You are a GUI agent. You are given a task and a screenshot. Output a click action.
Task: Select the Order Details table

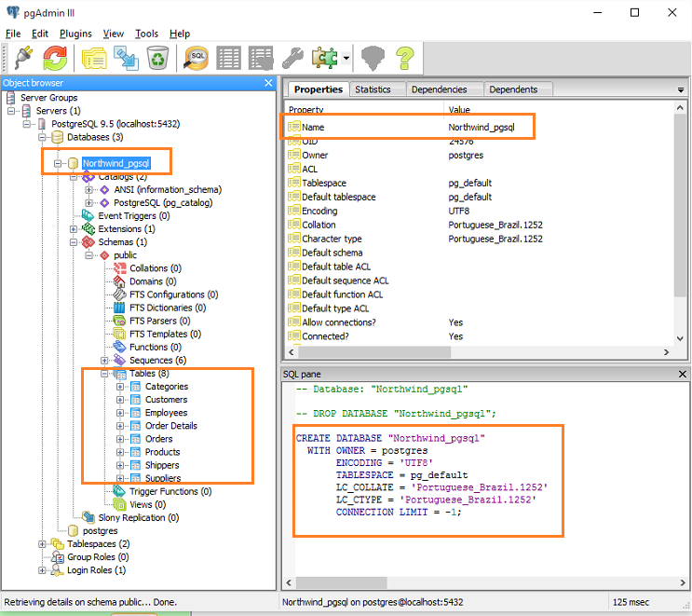pyautogui.click(x=171, y=426)
